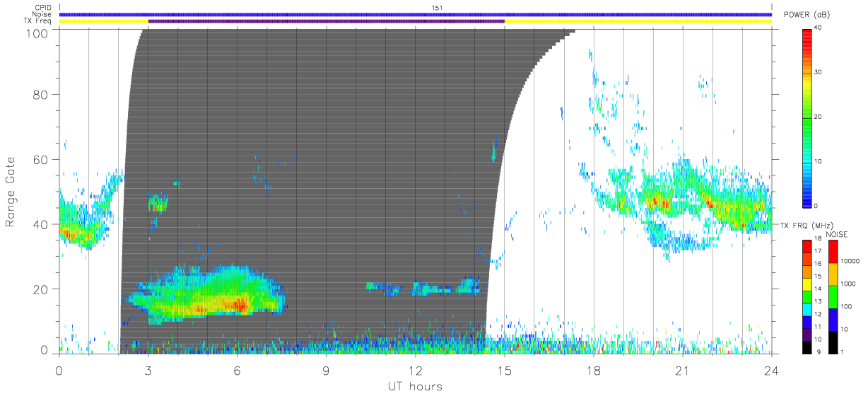Click the 18 MHz frequency scale label
Image resolution: width=868 pixels, height=401 pixels.
tap(817, 240)
